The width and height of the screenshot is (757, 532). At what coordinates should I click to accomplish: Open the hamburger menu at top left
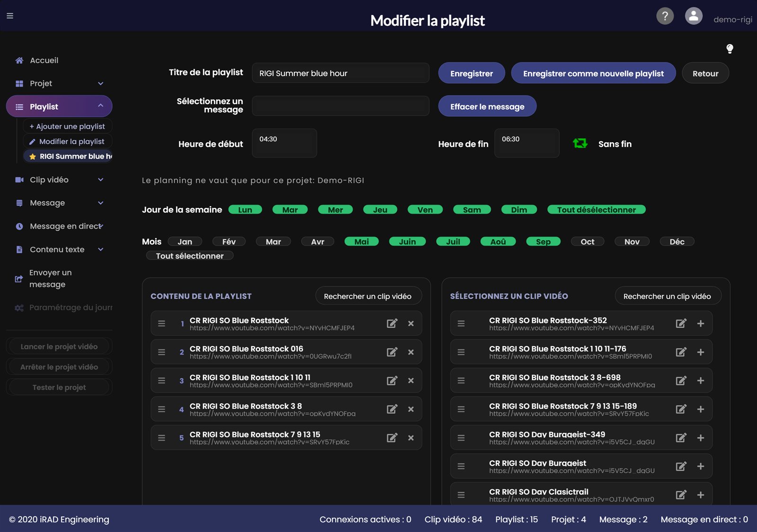[10, 16]
